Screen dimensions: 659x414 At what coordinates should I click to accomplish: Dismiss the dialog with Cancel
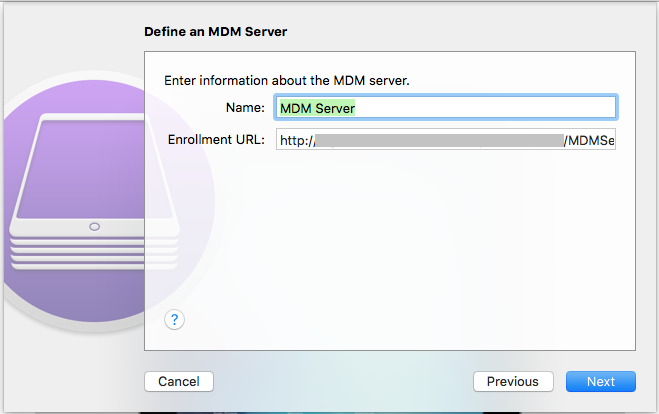[x=179, y=381]
